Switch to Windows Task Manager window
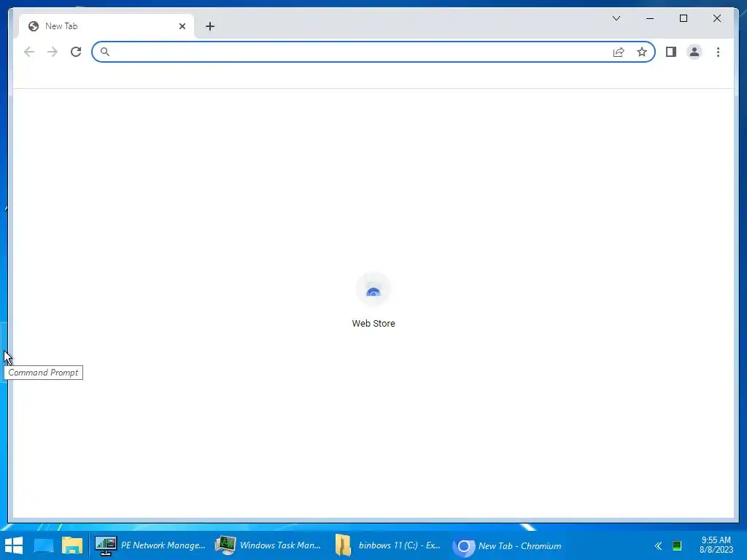 (x=268, y=545)
